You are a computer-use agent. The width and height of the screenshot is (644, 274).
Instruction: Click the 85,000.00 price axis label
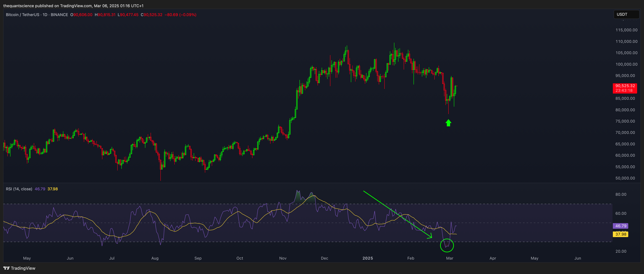(x=625, y=98)
